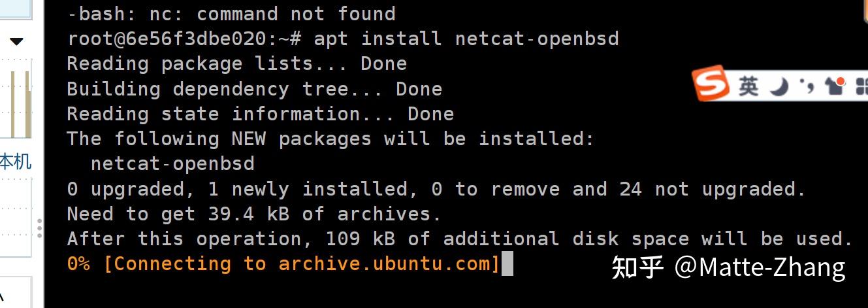
Task: Open the Sogou toolbox grid icon
Action: (x=861, y=87)
